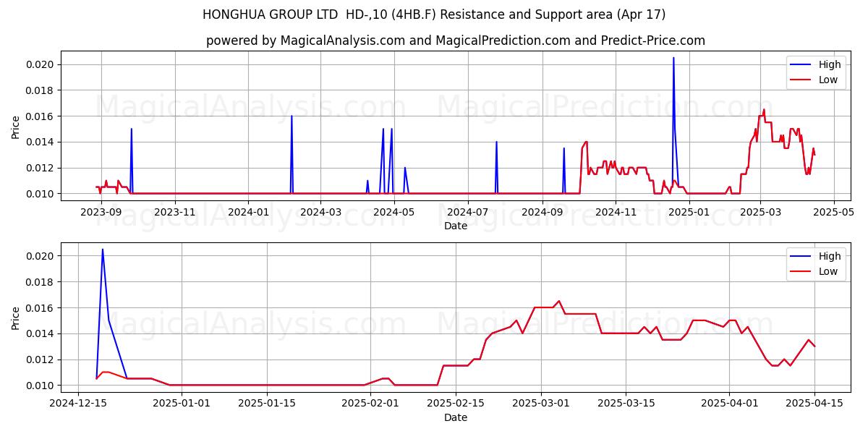
Task: Click the 2023-09 tick label
Action: [x=101, y=212]
